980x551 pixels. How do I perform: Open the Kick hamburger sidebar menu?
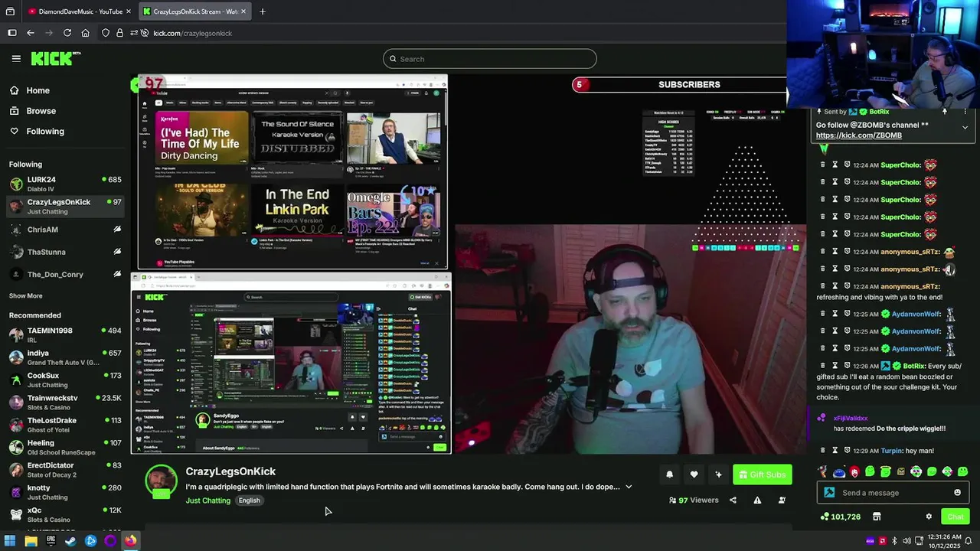tap(16, 58)
